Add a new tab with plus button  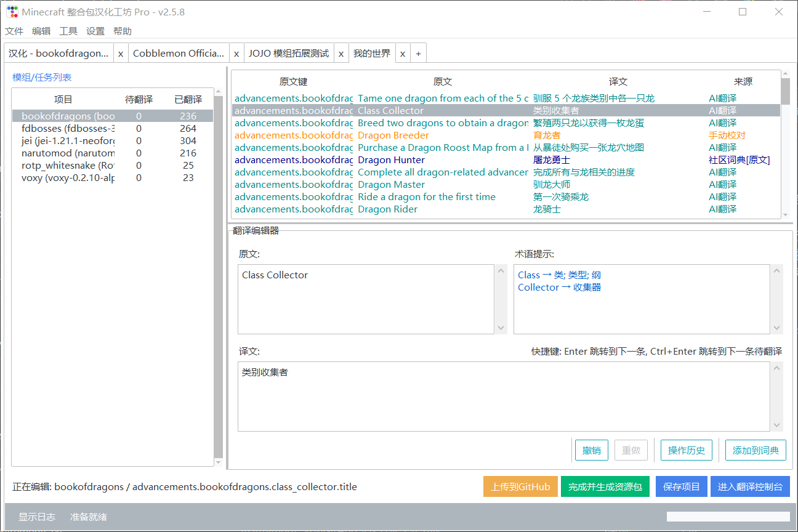coord(418,54)
